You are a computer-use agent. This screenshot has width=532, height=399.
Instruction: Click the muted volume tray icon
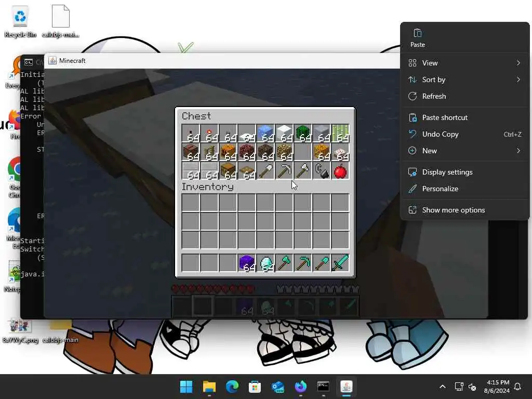472,387
